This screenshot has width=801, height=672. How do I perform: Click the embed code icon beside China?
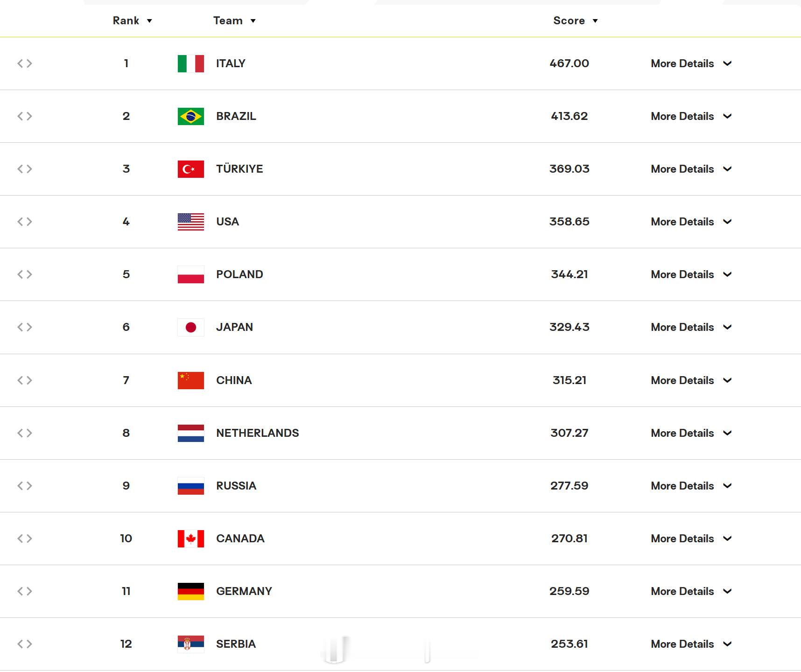25,380
